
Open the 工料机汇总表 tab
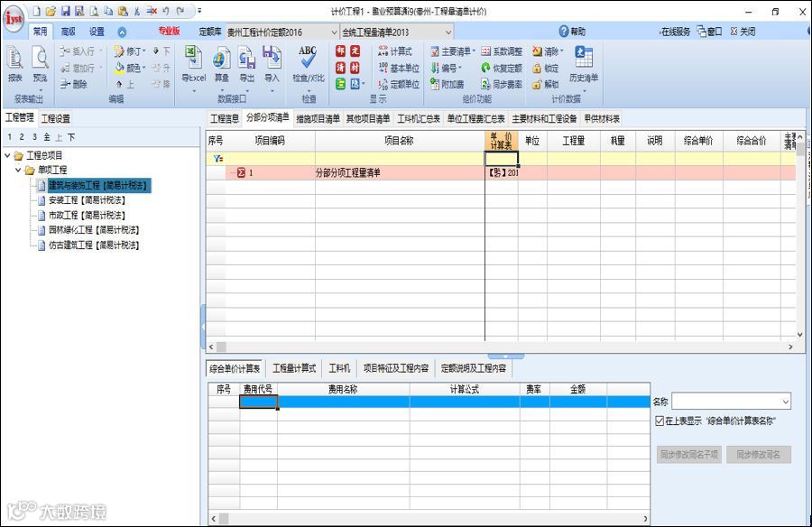[419, 119]
